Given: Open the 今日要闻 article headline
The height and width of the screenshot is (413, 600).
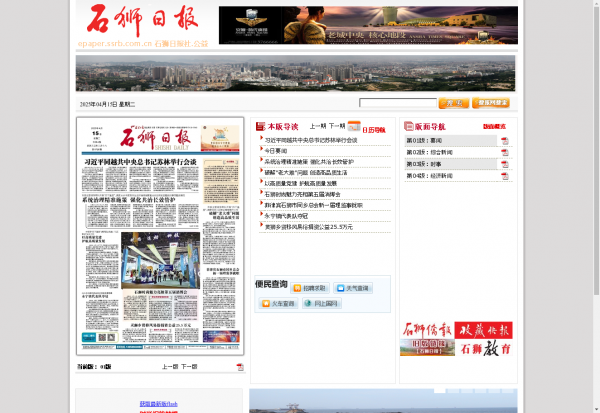Looking at the screenshot, I should [275, 151].
